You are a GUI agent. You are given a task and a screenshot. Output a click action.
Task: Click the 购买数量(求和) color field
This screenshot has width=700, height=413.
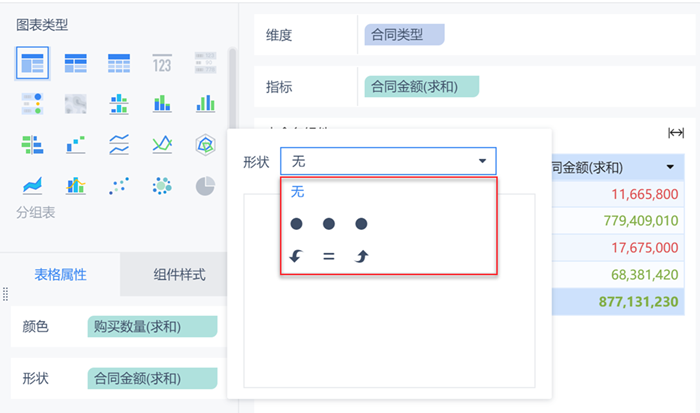(x=152, y=326)
